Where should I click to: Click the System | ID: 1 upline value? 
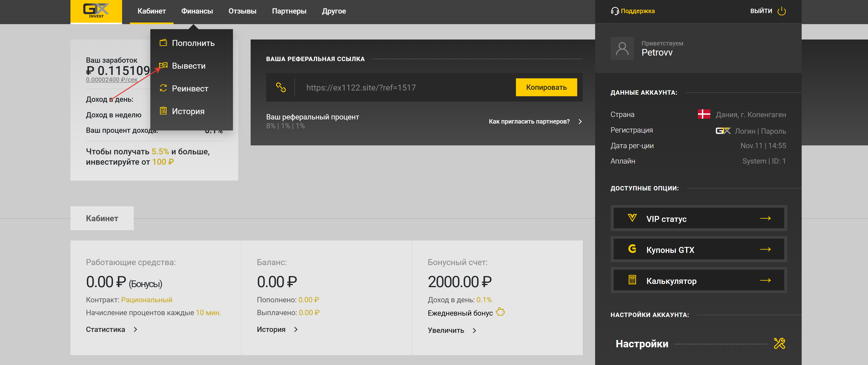(x=764, y=161)
